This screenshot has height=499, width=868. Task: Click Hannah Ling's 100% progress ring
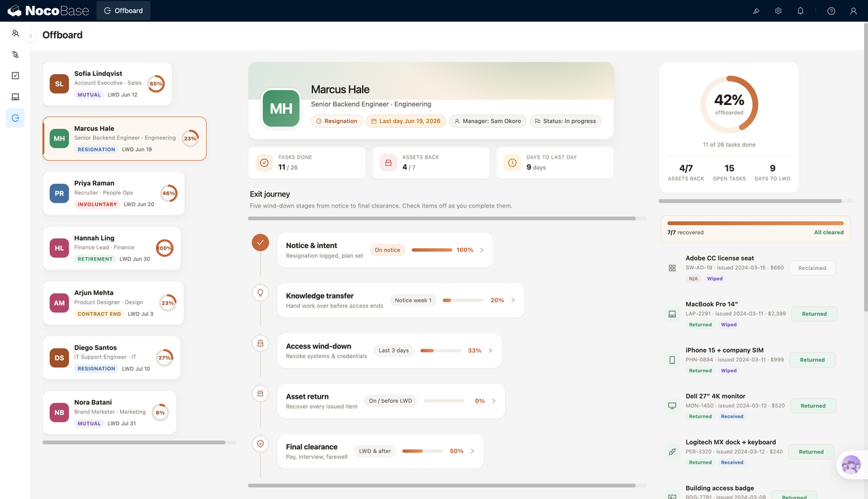click(x=164, y=248)
